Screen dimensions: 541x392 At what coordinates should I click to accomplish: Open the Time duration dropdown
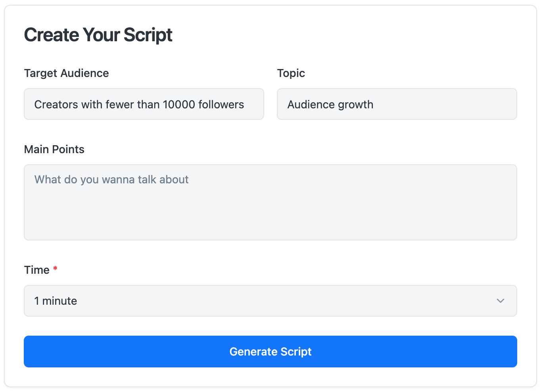(270, 301)
